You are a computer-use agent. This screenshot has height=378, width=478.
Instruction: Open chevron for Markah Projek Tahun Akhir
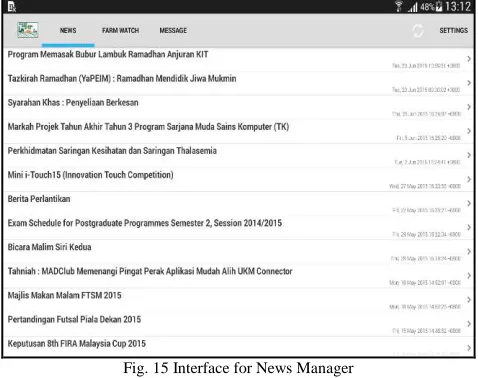[x=469, y=131]
